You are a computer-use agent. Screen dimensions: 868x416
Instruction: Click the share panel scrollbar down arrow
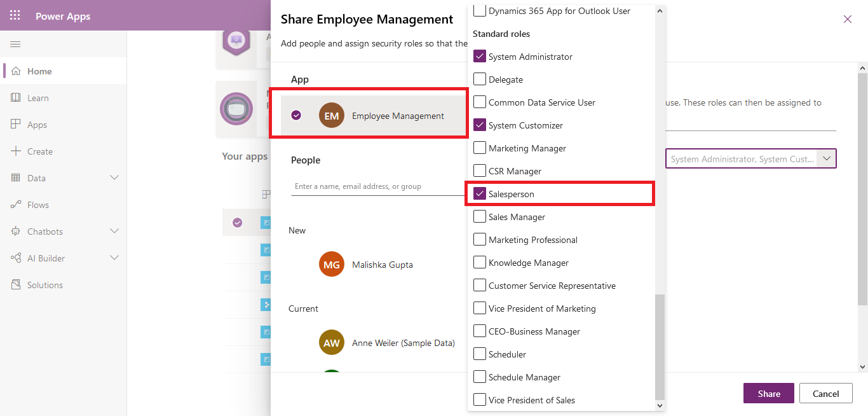[862, 366]
